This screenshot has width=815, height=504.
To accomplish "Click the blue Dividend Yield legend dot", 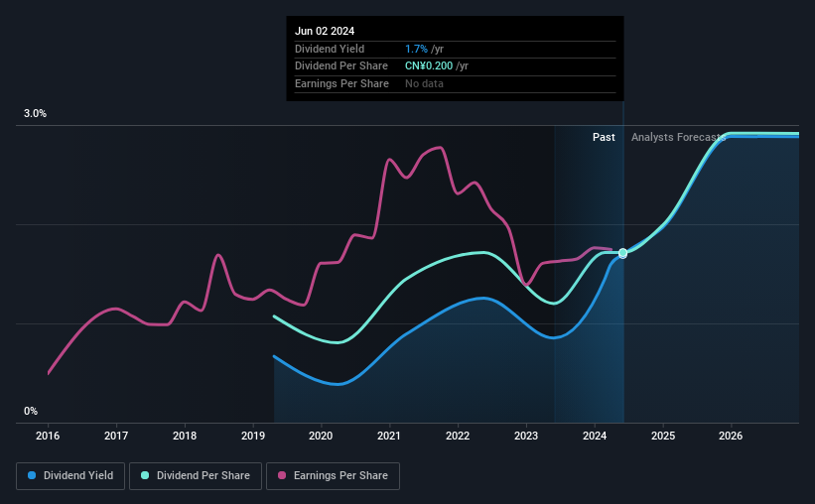I will [x=32, y=475].
